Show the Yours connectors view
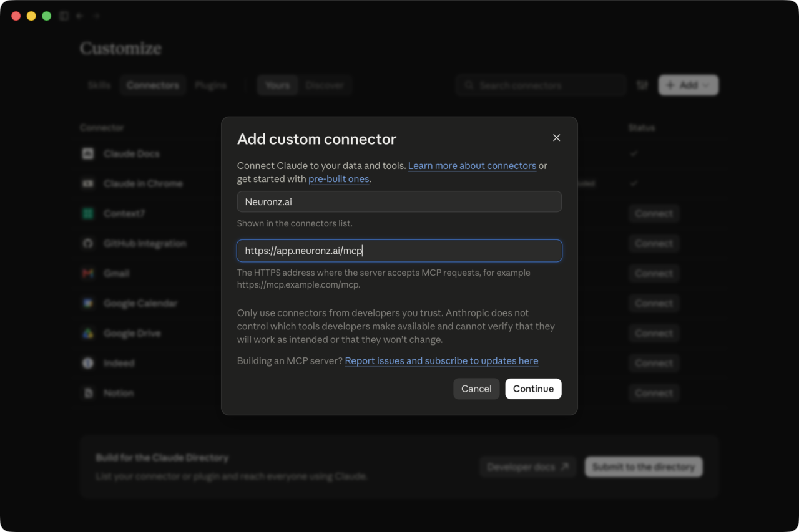 point(278,85)
